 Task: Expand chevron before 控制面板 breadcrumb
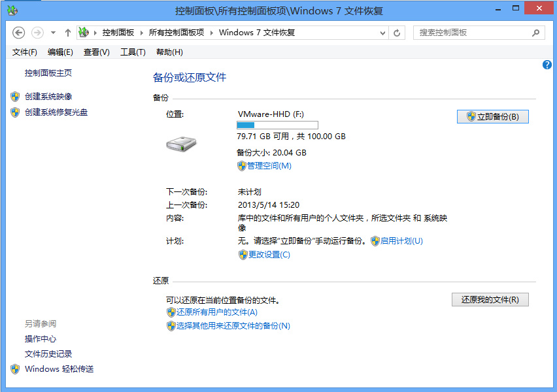click(95, 33)
